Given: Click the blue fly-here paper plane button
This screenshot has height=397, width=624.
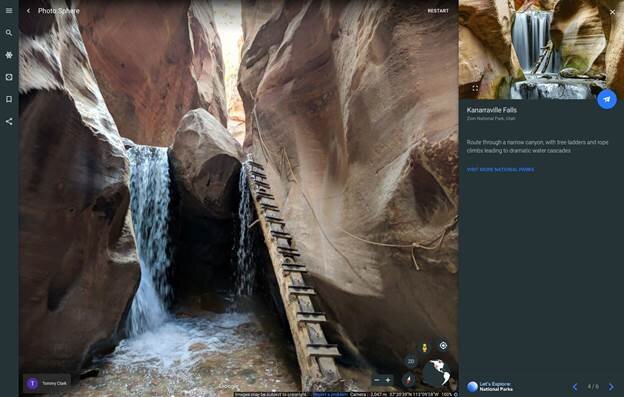Looking at the screenshot, I should click(607, 99).
